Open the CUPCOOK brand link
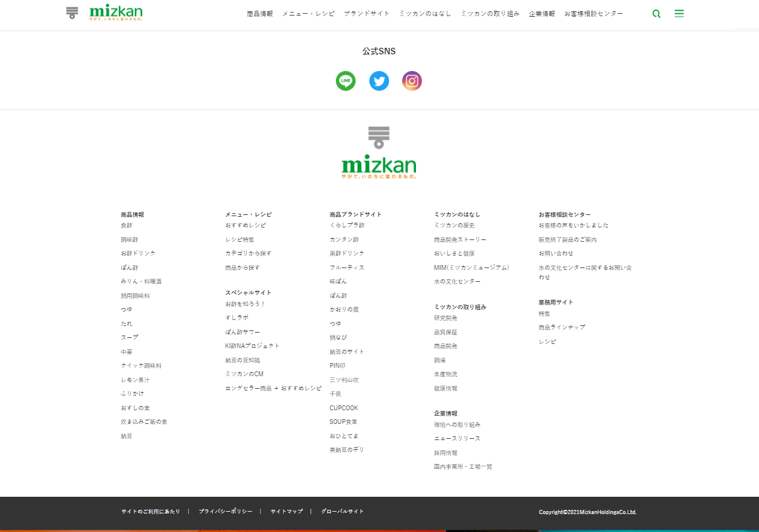The width and height of the screenshot is (759, 532). click(x=344, y=408)
